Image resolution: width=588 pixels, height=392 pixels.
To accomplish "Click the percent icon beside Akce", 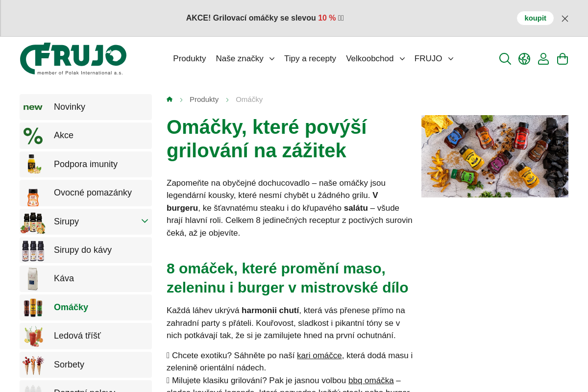I will point(33,136).
